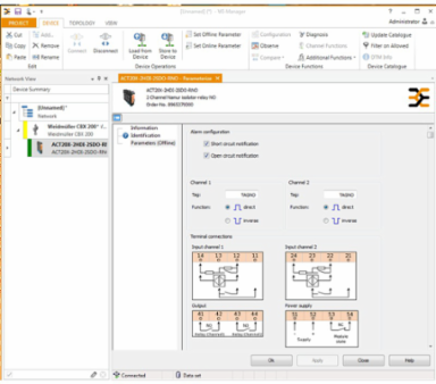Click the Copy icon in Edit group
The width and height of the screenshot is (436, 384).
coord(9,46)
